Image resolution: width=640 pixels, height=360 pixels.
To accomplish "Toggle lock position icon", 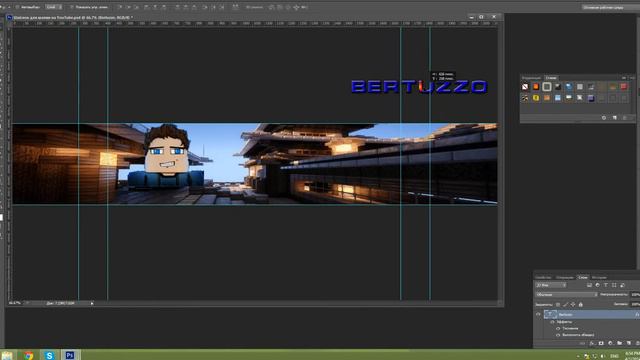I will pos(573,304).
